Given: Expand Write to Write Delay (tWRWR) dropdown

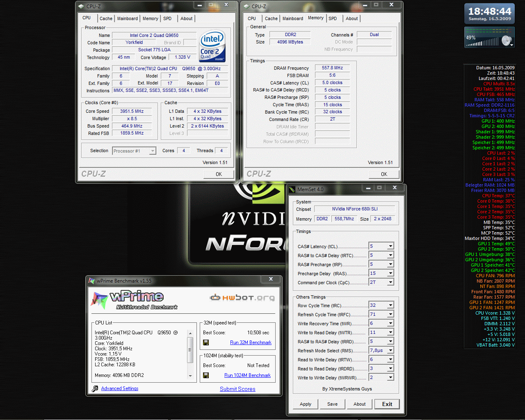Looking at the screenshot, I should (390, 377).
